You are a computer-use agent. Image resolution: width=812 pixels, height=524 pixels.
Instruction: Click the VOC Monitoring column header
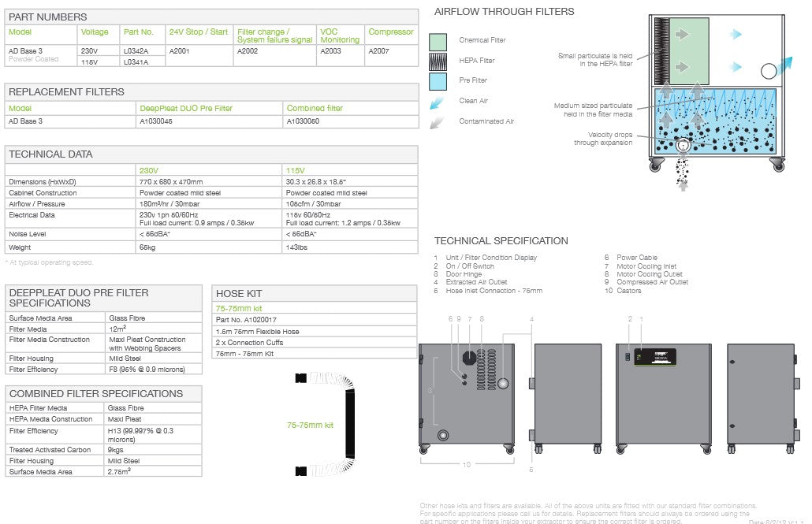340,35
